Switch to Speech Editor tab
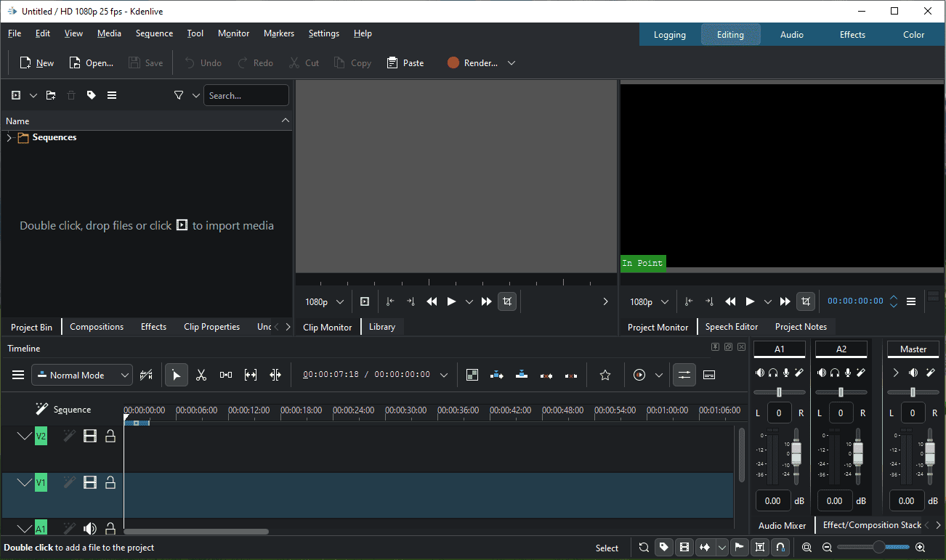This screenshot has width=946, height=560. [x=731, y=327]
